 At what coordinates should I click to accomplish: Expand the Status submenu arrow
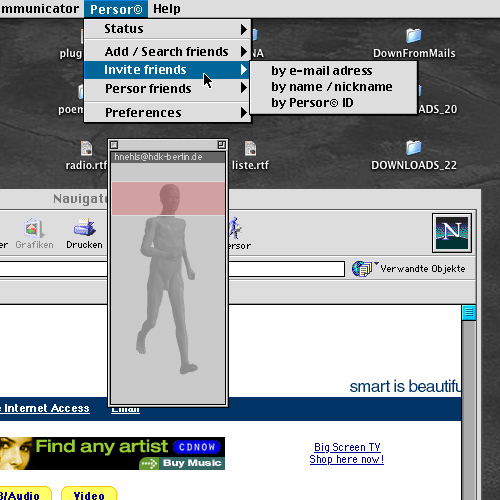click(x=244, y=29)
